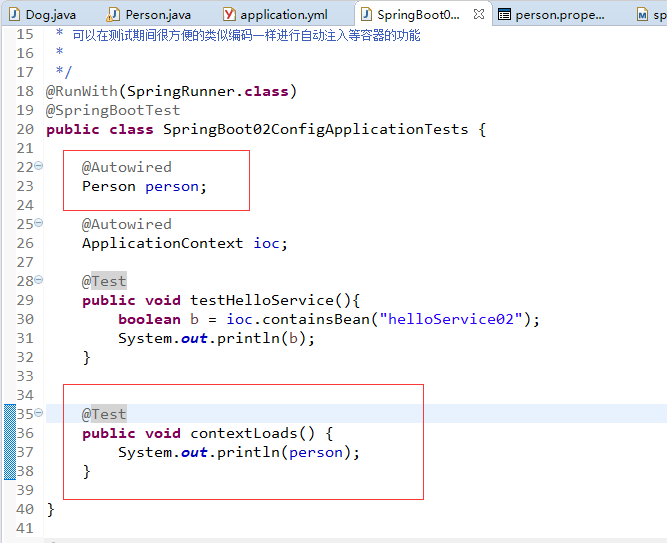
Task: Click the Person type on line 23
Action: [109, 186]
